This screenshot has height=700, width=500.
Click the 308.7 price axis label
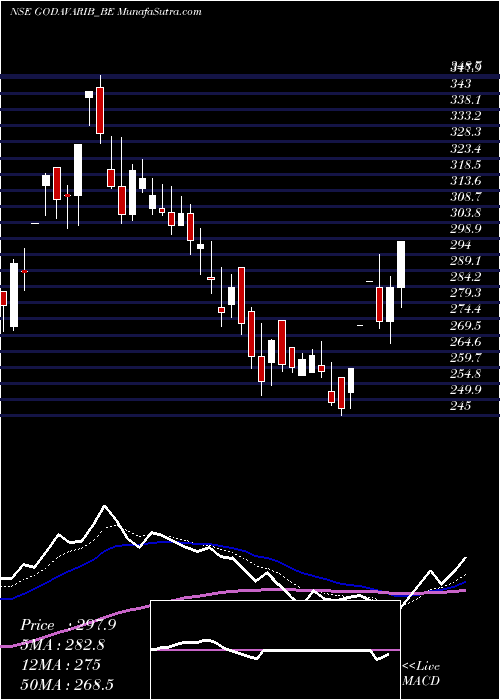tap(465, 196)
